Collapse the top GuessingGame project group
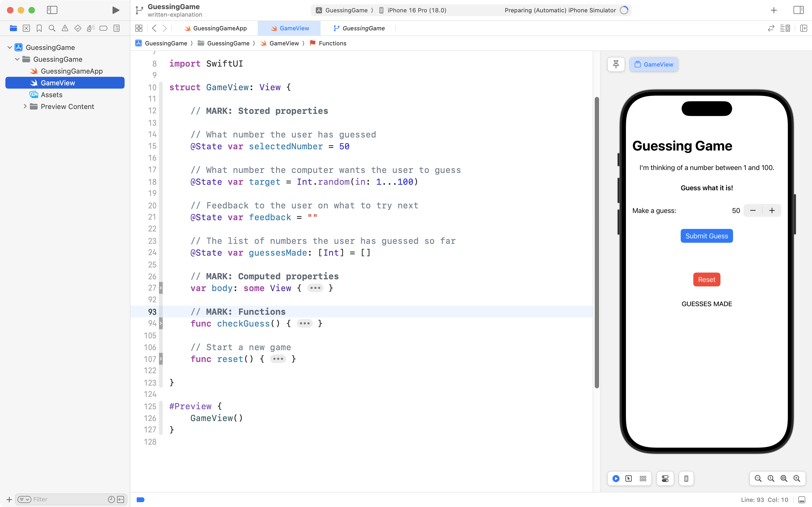 (9, 47)
